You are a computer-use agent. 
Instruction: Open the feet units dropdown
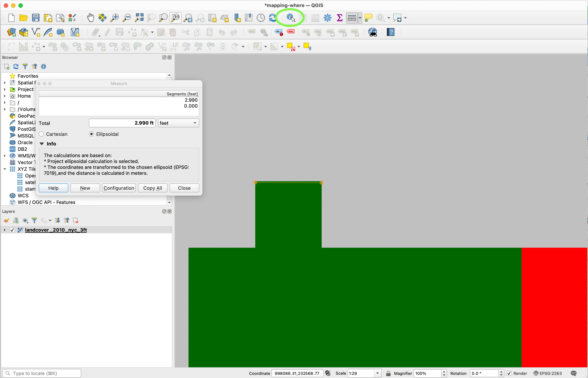point(178,123)
